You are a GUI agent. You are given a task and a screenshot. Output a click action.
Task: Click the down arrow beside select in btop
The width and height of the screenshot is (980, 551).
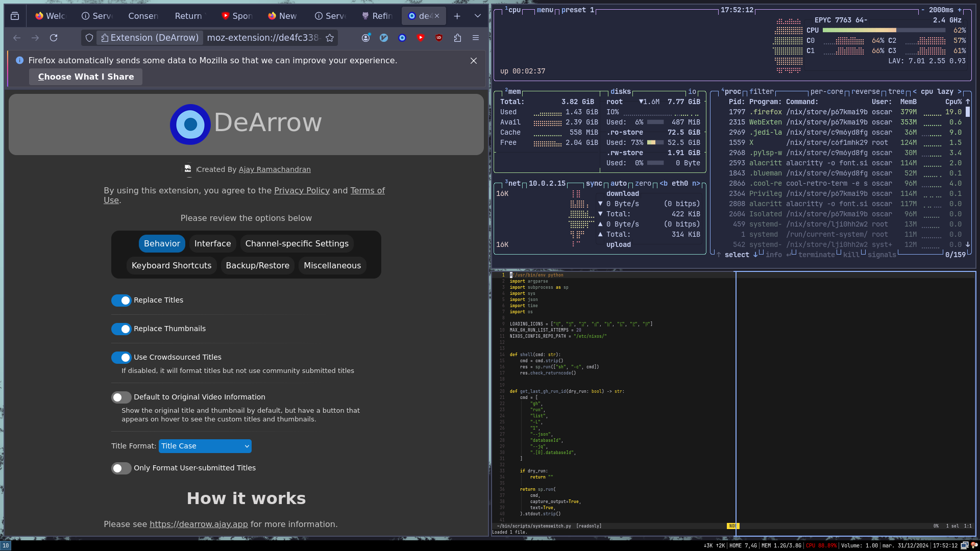[755, 255]
